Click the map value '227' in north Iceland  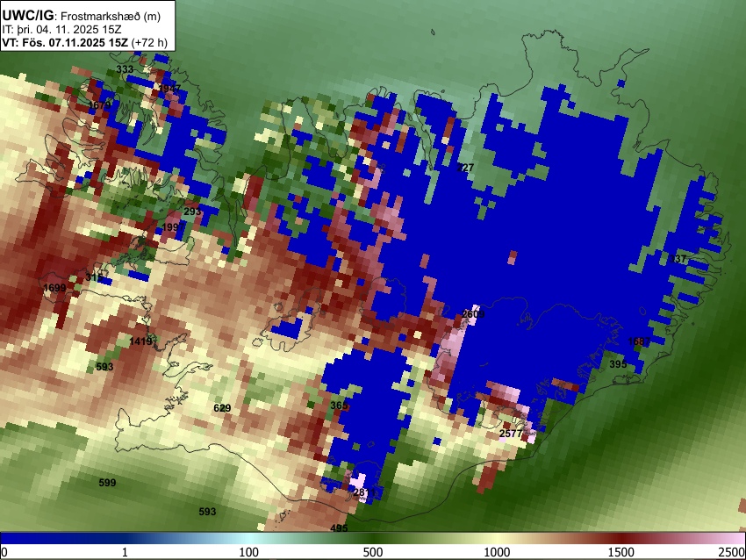pos(465,168)
